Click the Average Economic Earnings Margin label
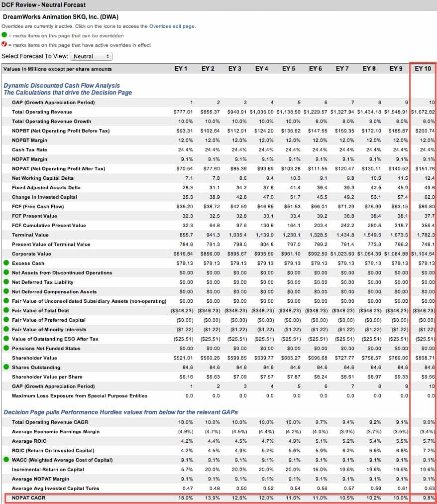Viewport: 437px width, 504px height. (56, 432)
